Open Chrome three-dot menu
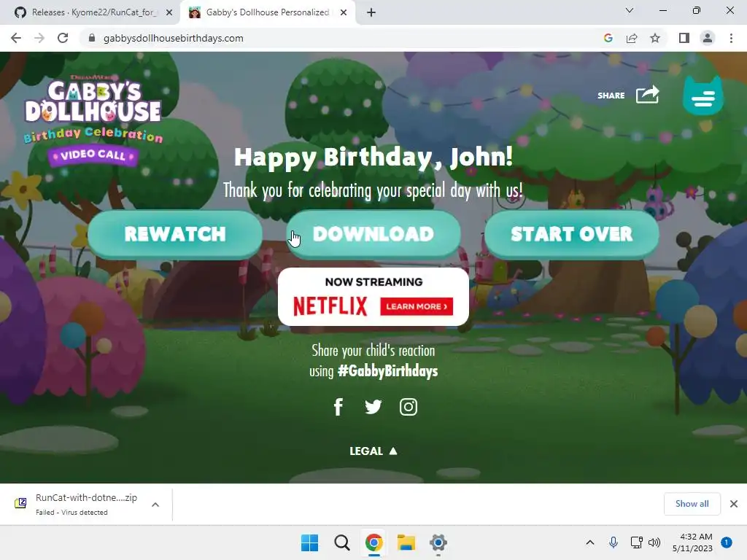747x560 pixels. pos(731,38)
